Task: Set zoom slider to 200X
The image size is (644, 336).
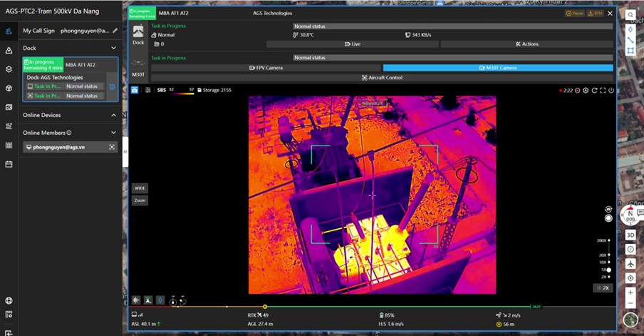Action: 608,240
